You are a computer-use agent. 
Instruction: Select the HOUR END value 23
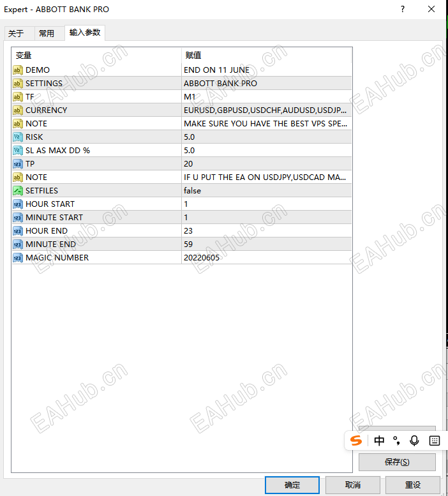click(188, 231)
